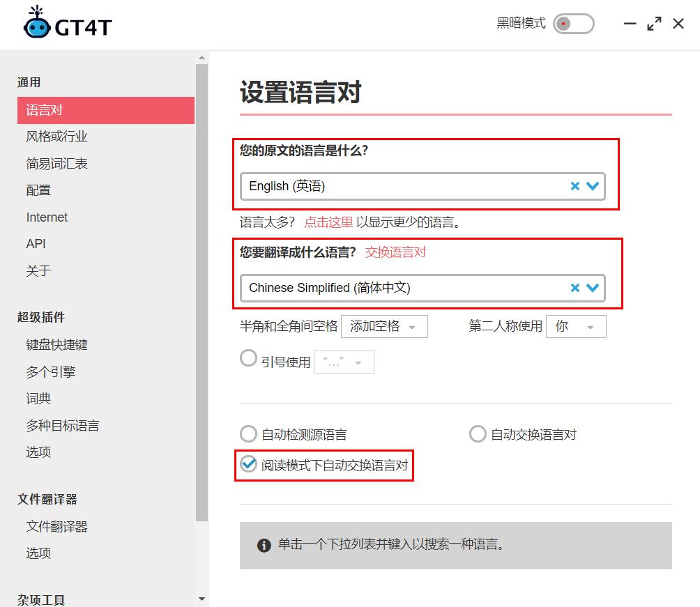Expand the 添加空格 spacing dropdown

384,326
